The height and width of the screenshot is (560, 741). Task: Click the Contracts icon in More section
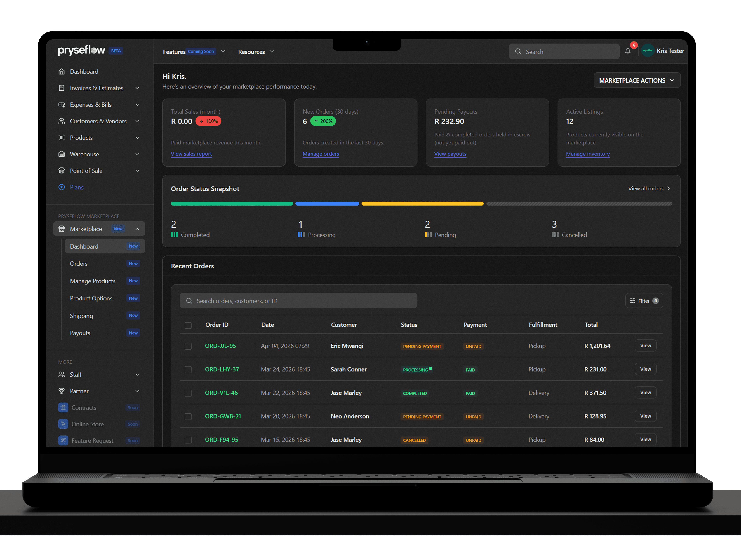point(63,407)
